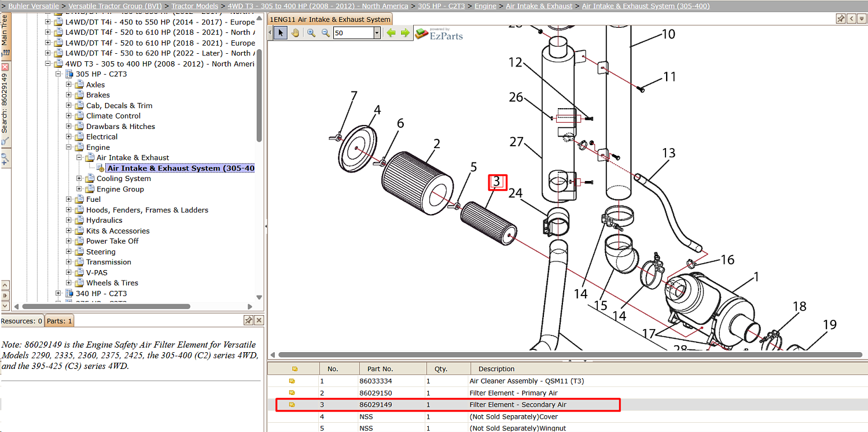Select the 1ENG11 Air Intake & Exhaust System tab
Screen dimensions: 868x432
pyautogui.click(x=330, y=19)
